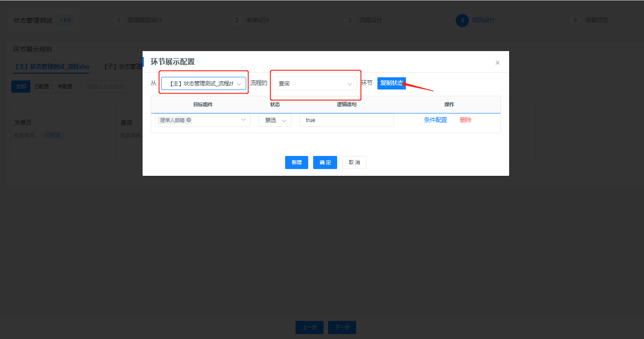
Task: Remove the 建单人邮箱 tag
Action: [x=189, y=120]
